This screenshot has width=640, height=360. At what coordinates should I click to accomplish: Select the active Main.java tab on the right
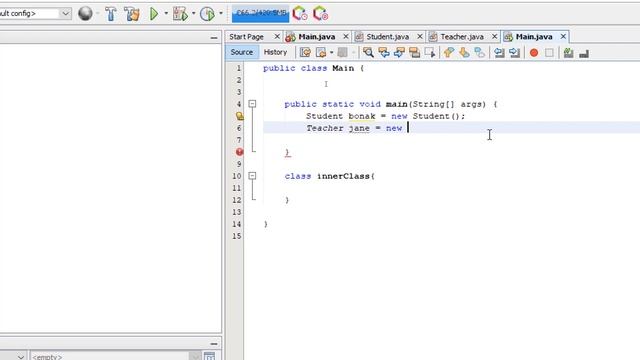534,37
